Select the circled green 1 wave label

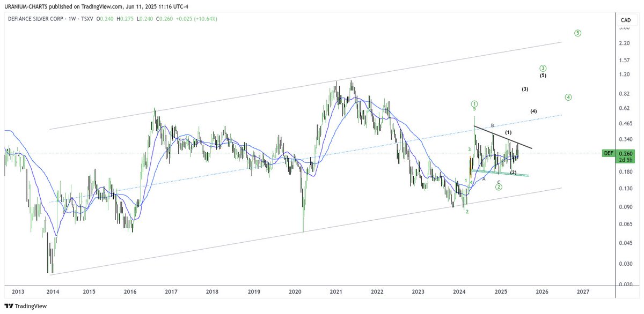tap(475, 103)
